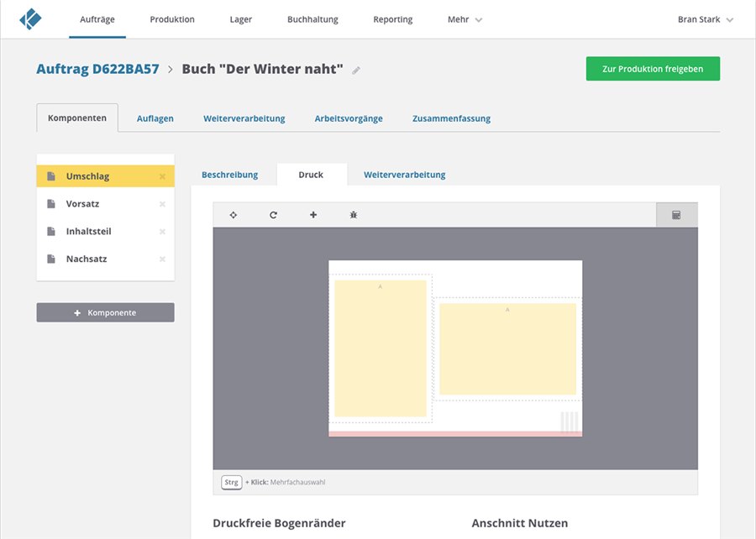Open Reporting in top navigation
756x539 pixels.
pyautogui.click(x=393, y=19)
